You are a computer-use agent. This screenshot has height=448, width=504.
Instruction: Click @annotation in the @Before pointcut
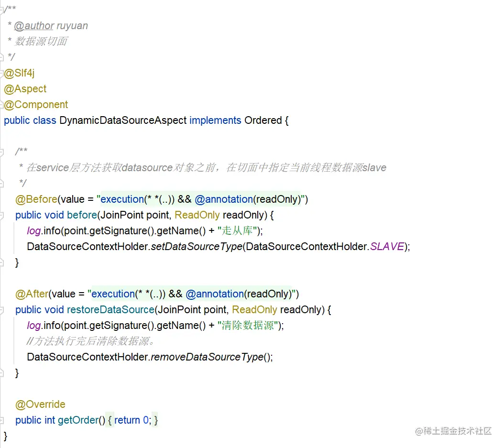(x=224, y=199)
